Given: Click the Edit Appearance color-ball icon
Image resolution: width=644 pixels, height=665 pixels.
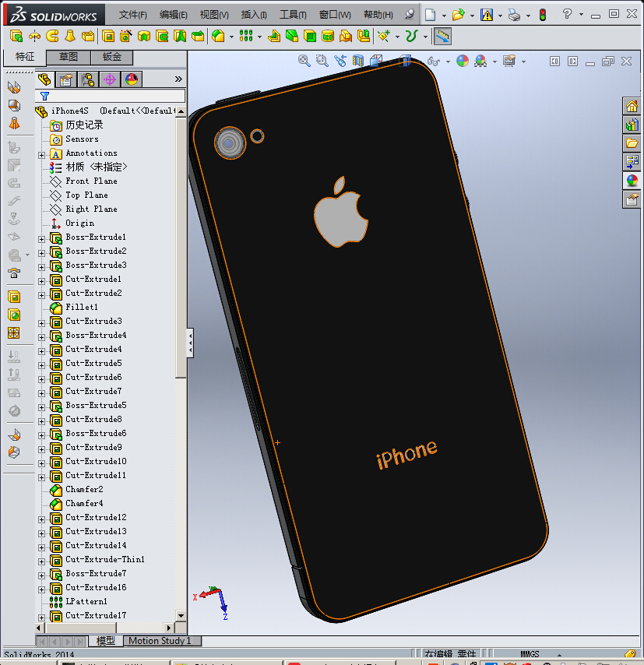Looking at the screenshot, I should (463, 61).
